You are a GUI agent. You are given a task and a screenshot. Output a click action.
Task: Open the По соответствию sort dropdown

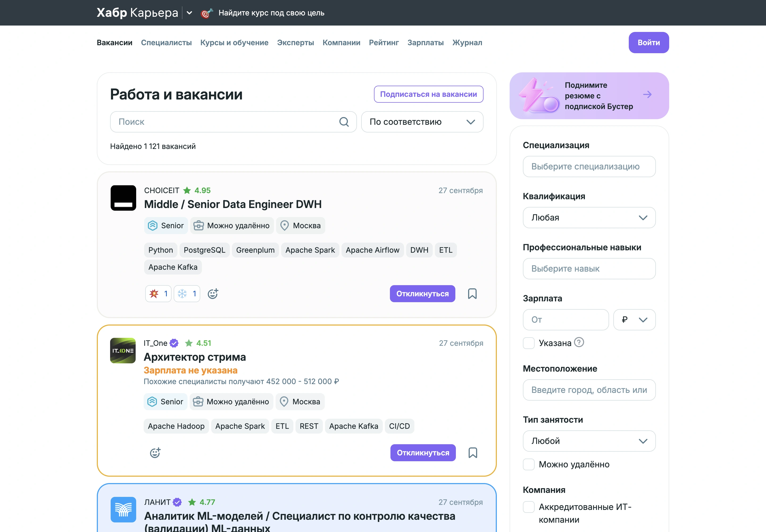422,122
